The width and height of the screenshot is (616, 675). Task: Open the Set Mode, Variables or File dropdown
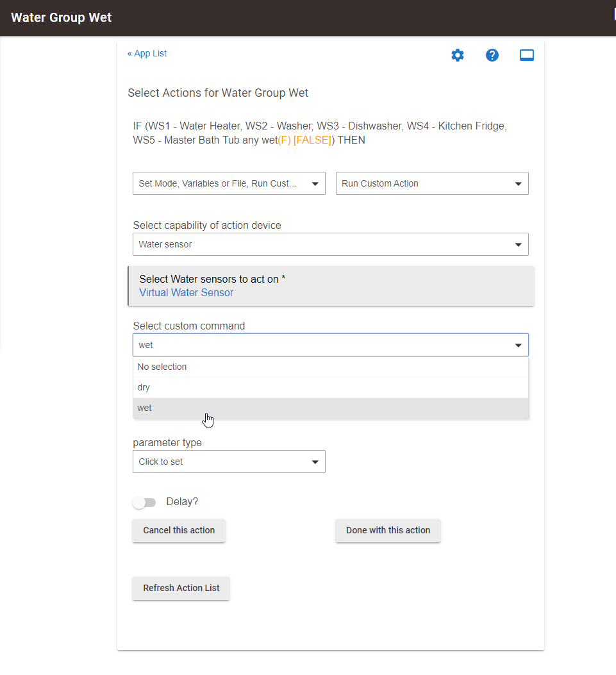[229, 183]
